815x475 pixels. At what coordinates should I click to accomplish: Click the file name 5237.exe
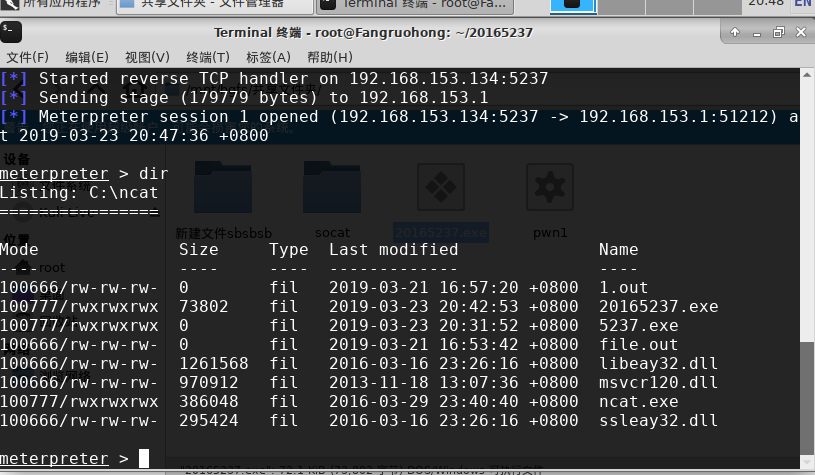638,325
